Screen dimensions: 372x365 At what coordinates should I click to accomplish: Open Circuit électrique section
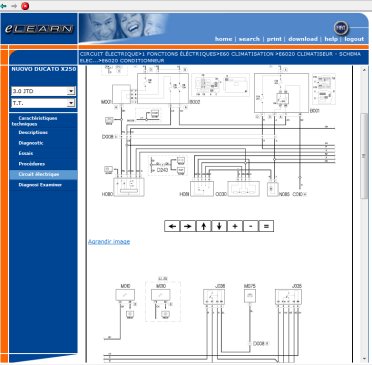(x=39, y=174)
